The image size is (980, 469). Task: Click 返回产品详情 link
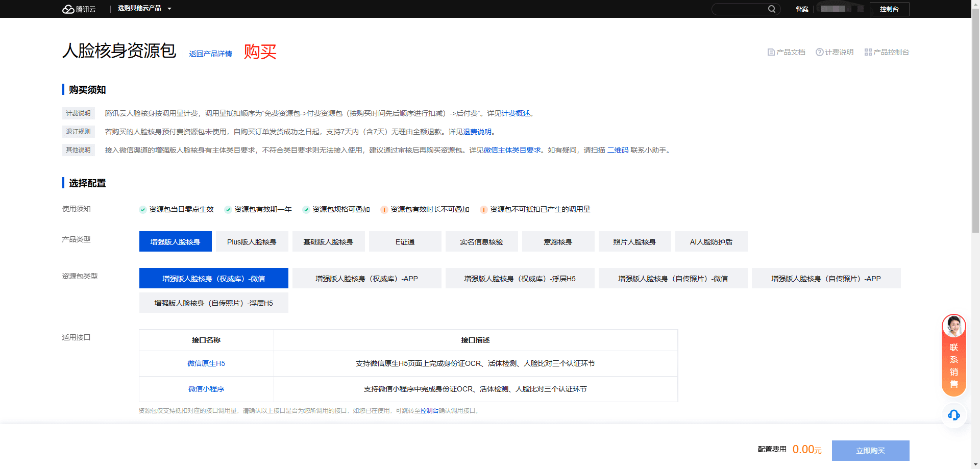click(210, 54)
